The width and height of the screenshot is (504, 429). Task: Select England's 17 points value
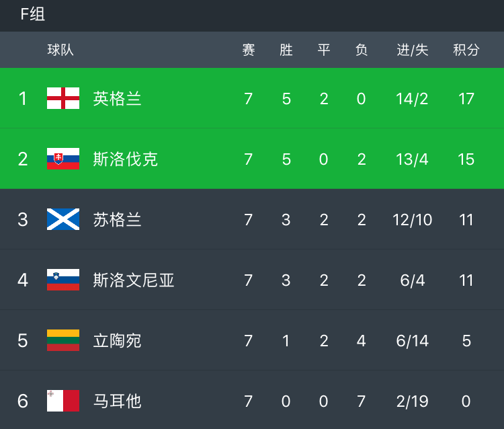pyautogui.click(x=466, y=99)
